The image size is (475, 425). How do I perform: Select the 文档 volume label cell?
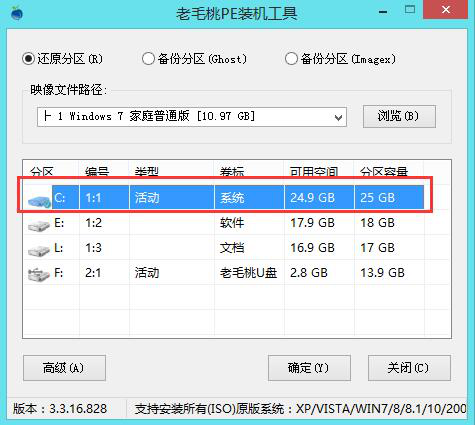pyautogui.click(x=232, y=248)
